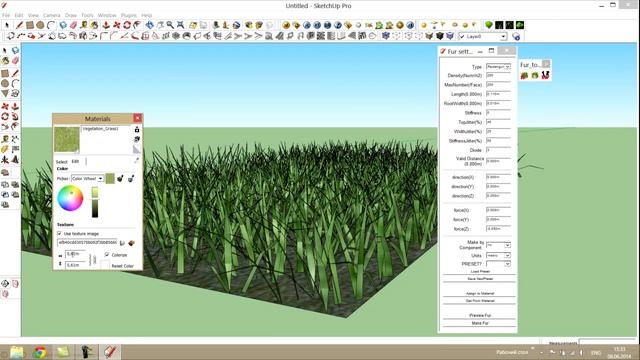640x360 pixels.
Task: Open Chrome from the taskbar
Action: (40, 352)
